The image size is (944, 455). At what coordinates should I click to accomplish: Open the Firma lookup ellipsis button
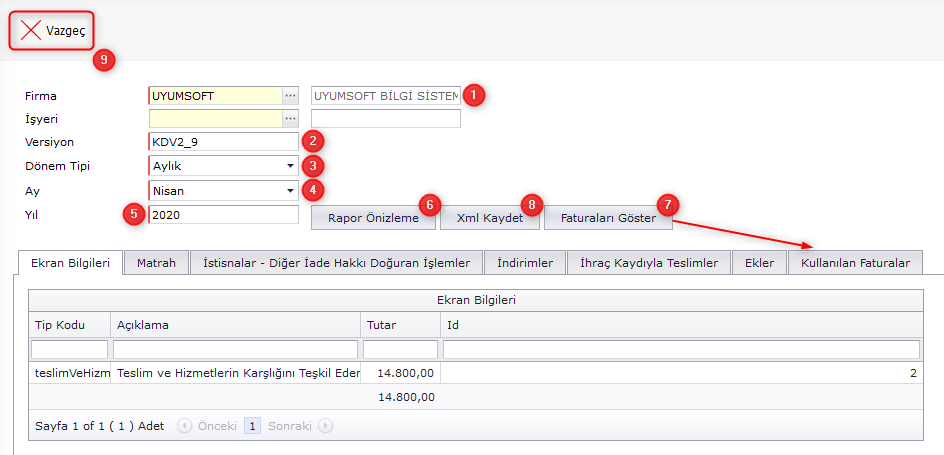(290, 96)
